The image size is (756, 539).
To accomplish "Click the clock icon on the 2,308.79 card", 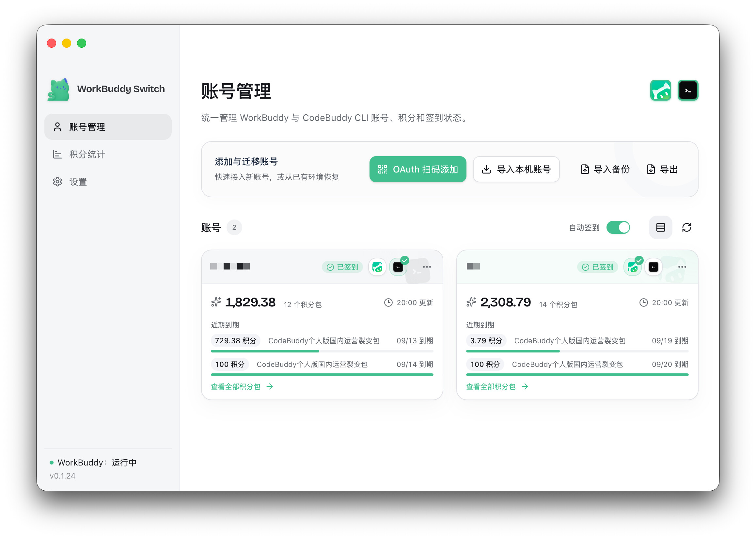I will (644, 302).
